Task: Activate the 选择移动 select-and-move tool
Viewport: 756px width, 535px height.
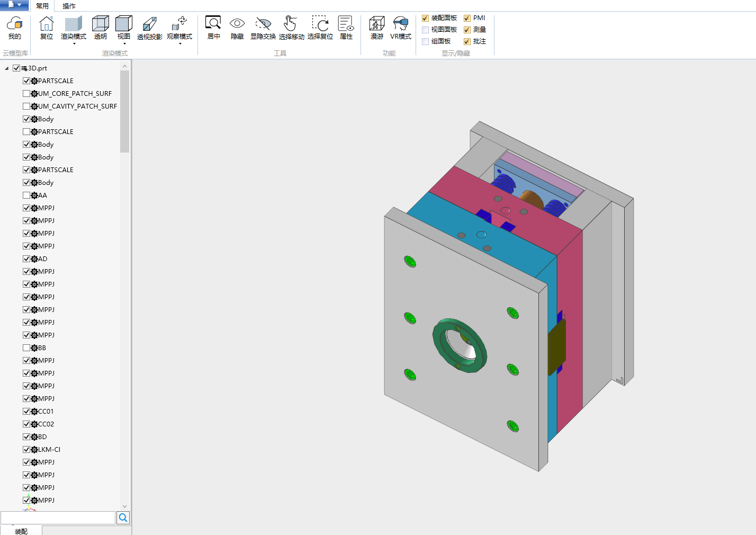Action: tap(292, 28)
